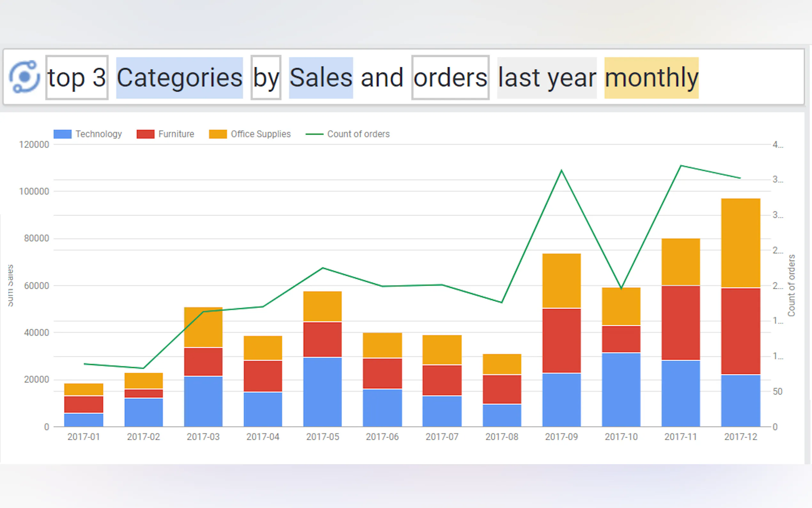Click the orange Office Supplies legend swatch
This screenshot has width=812, height=508.
217,134
